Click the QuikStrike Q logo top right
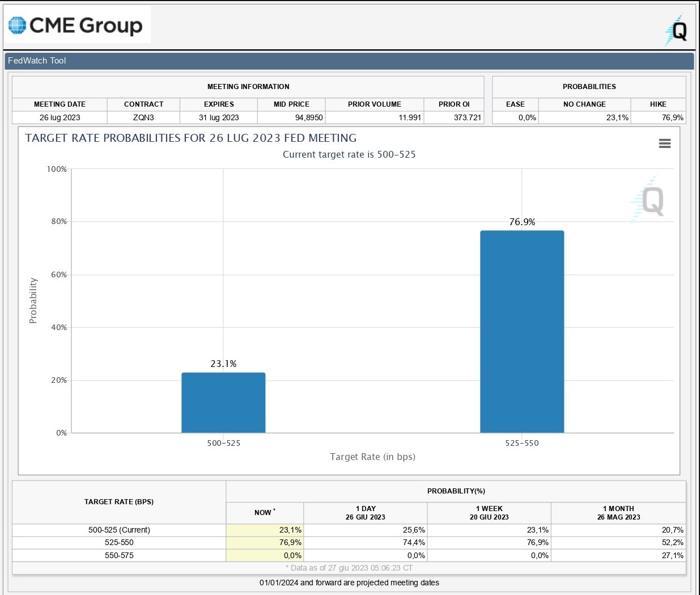This screenshot has width=700, height=595. coord(677,31)
